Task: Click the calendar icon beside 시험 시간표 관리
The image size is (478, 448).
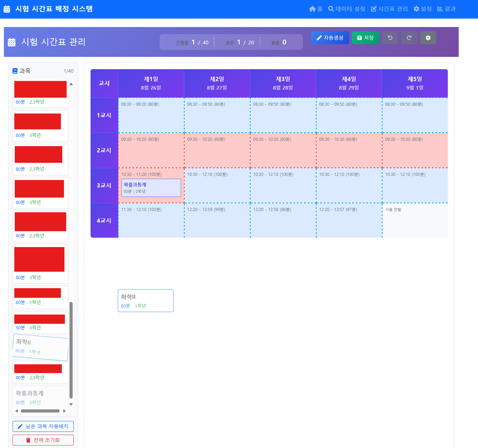Action: point(12,42)
